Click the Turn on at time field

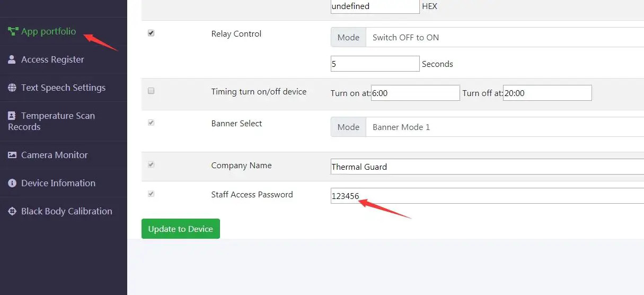point(416,93)
